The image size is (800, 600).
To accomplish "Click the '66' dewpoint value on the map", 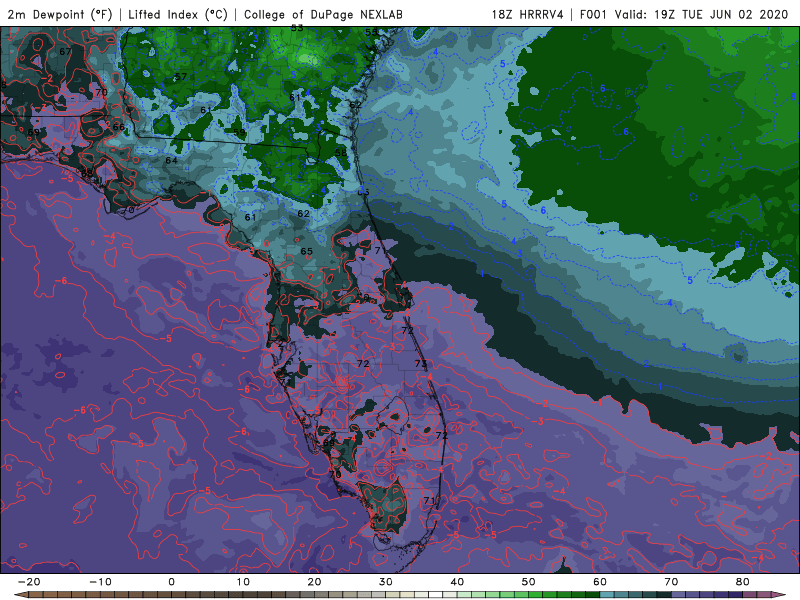I will click(118, 127).
